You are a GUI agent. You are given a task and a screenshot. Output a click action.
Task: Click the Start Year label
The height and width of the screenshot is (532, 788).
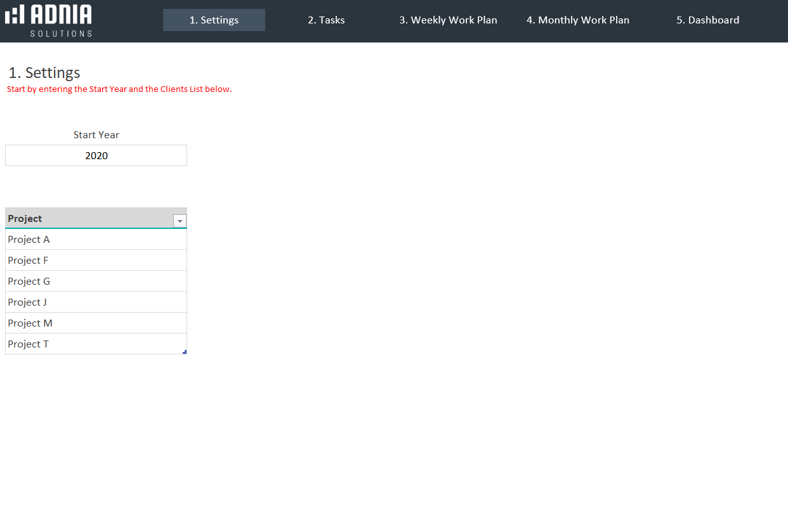pos(96,135)
